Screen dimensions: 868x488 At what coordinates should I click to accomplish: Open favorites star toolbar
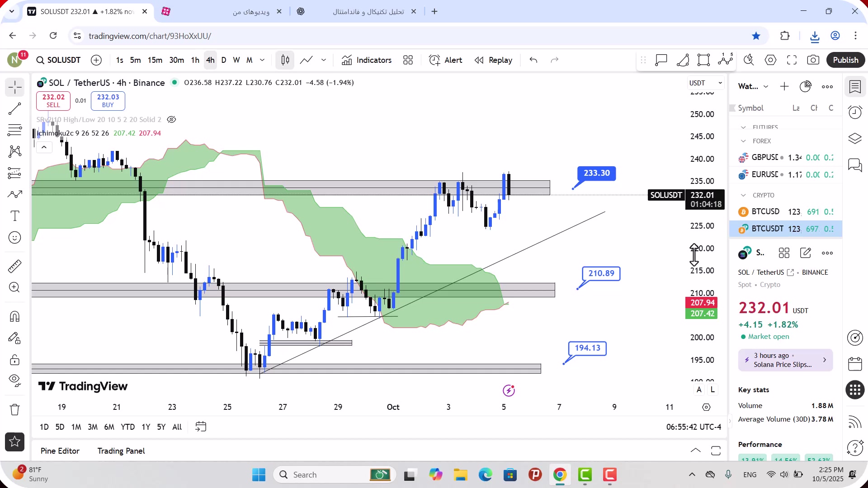pyautogui.click(x=14, y=442)
